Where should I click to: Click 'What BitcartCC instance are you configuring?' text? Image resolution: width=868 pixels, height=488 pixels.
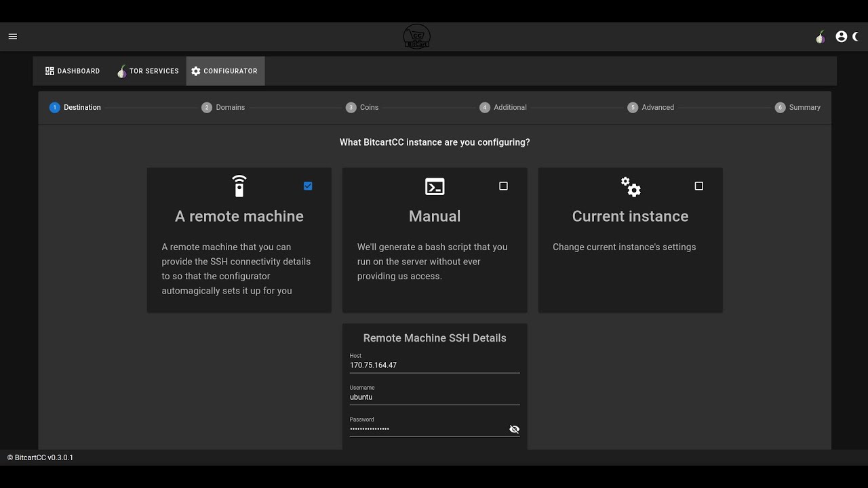(435, 142)
